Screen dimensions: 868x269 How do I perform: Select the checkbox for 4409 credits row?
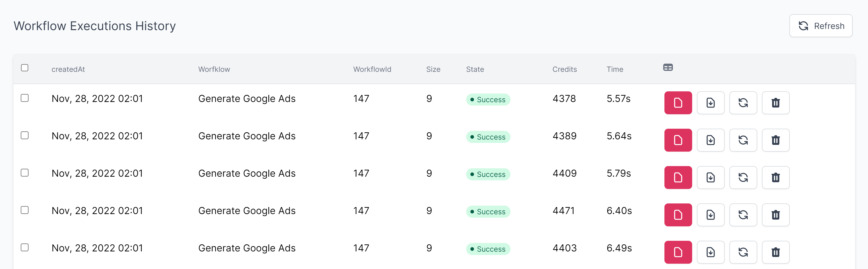[x=25, y=173]
